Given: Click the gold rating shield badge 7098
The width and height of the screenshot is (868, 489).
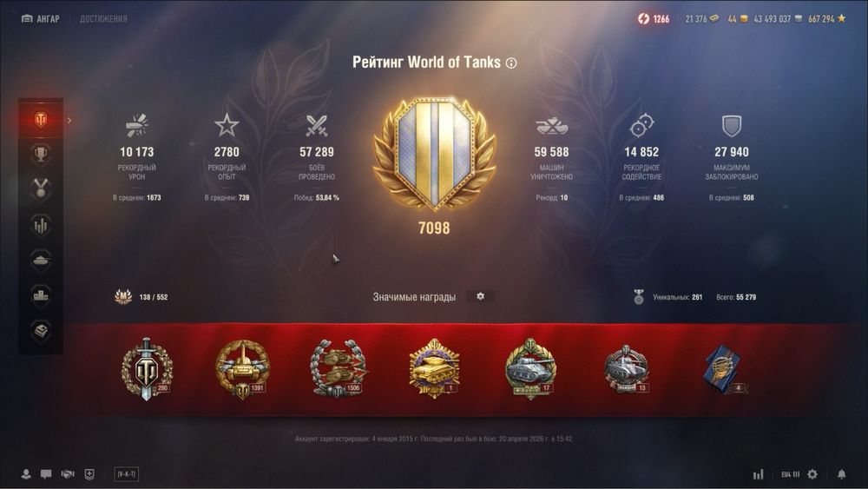Looking at the screenshot, I should pos(435,155).
